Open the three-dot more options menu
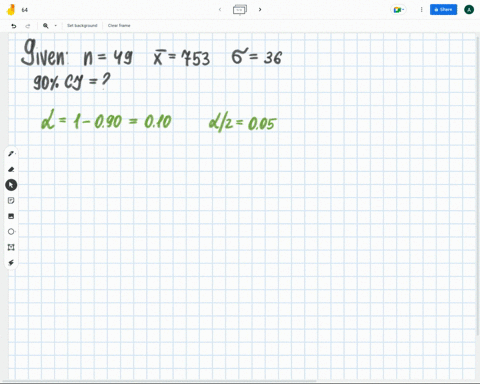 point(421,10)
